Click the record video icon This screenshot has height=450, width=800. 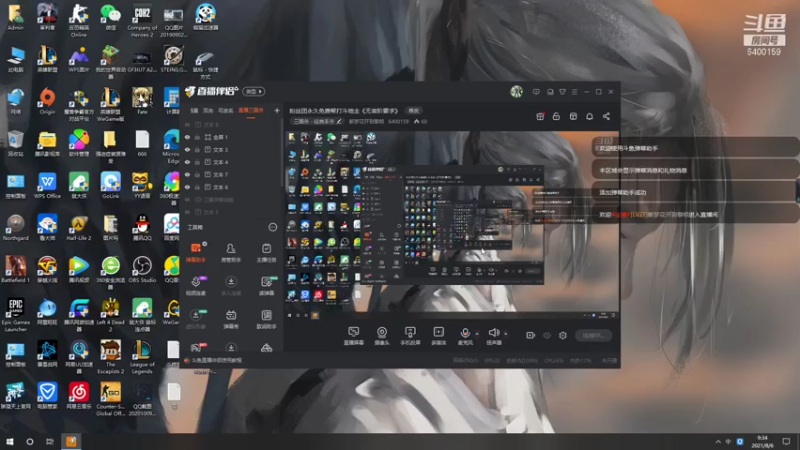(531, 335)
